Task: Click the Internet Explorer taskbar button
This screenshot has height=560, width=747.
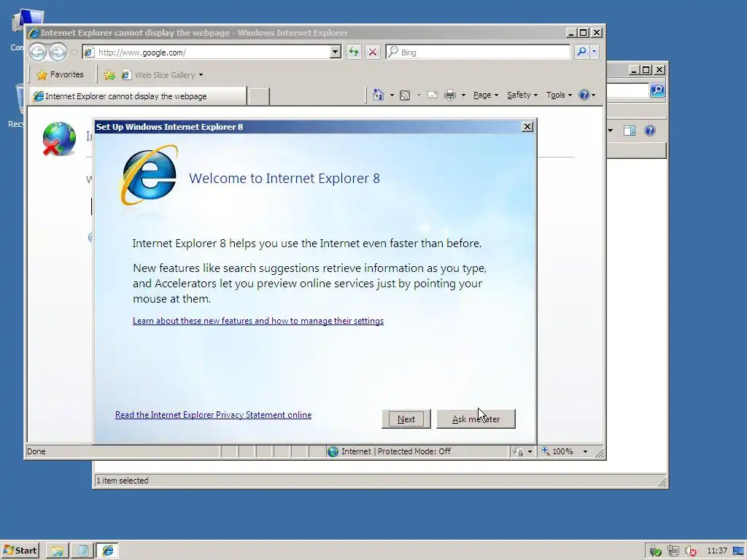Action: (108, 551)
